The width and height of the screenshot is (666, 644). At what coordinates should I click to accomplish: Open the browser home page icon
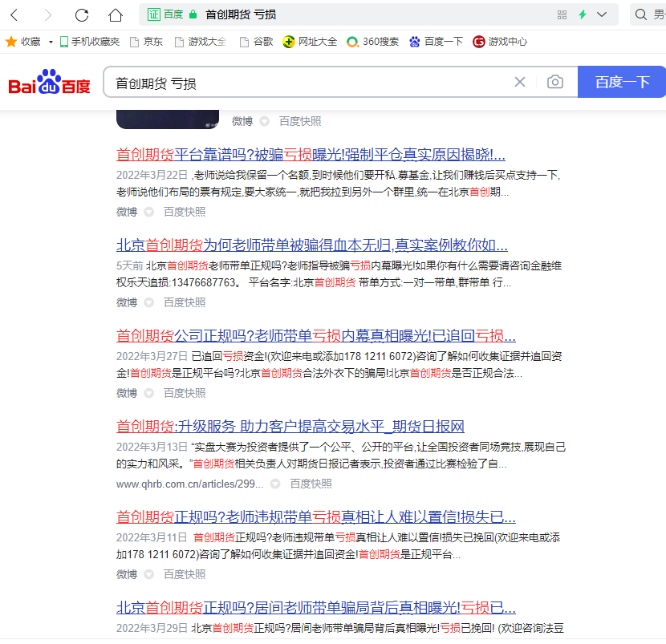tap(115, 15)
